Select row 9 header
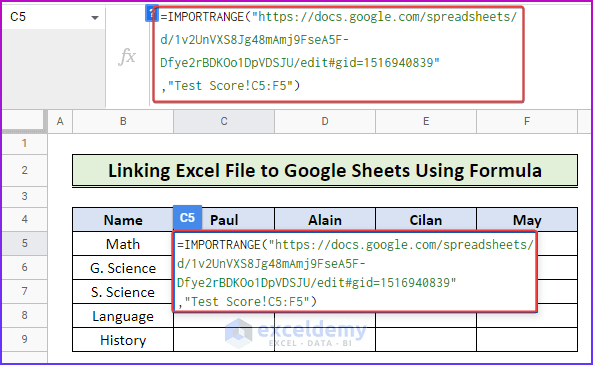This screenshot has width=593, height=365. pos(25,339)
